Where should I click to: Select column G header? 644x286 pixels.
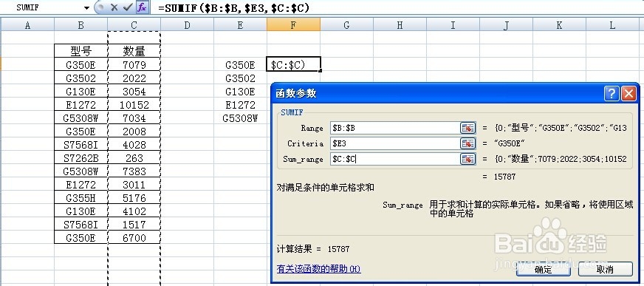tap(346, 25)
